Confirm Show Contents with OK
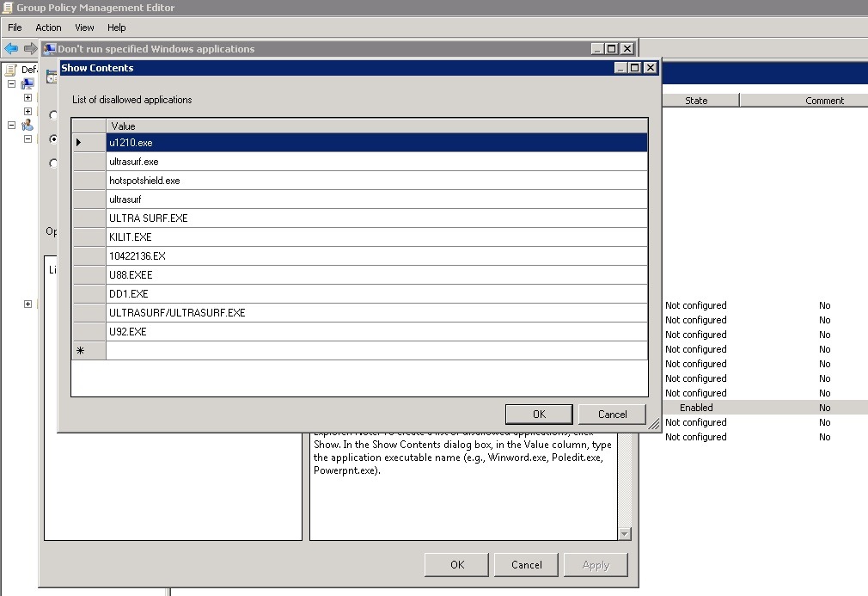The width and height of the screenshot is (868, 596). click(x=539, y=415)
